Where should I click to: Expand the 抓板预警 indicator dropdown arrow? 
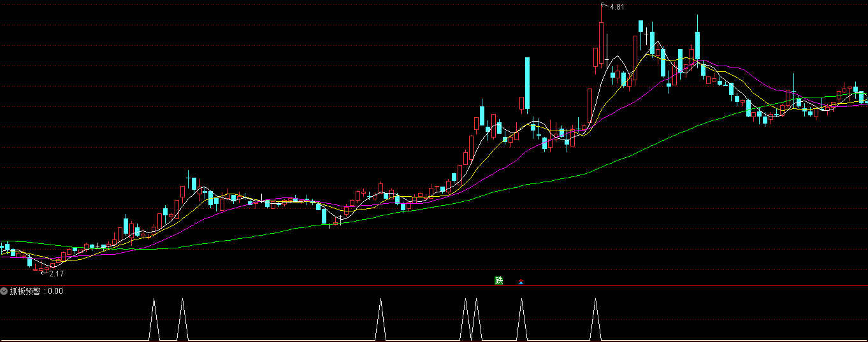coord(4,291)
